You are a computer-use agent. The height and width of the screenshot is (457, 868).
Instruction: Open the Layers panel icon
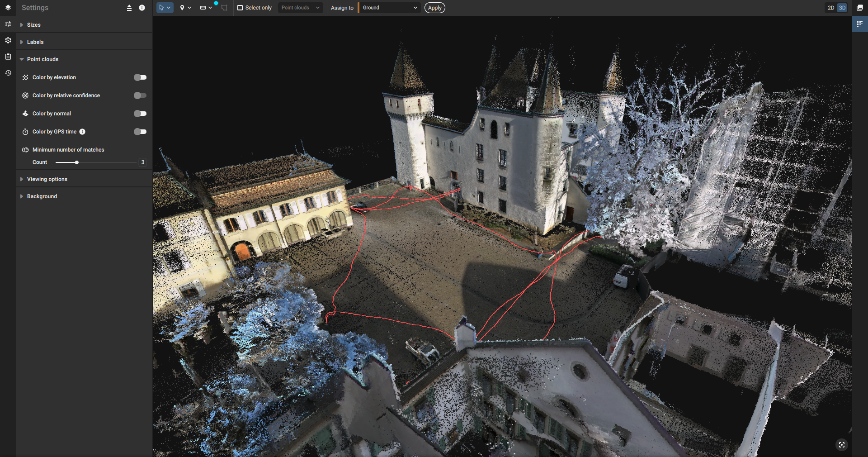click(8, 8)
